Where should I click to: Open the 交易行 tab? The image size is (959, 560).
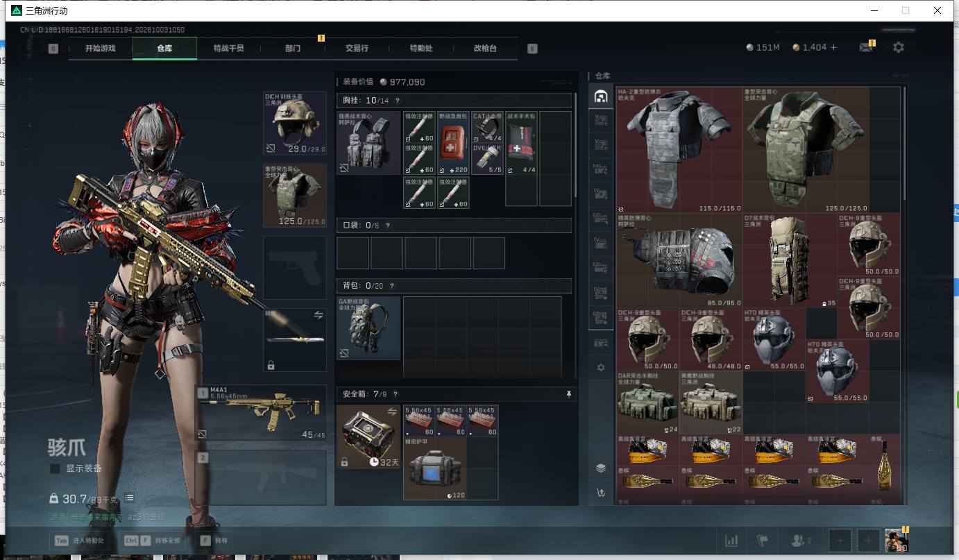(x=357, y=49)
